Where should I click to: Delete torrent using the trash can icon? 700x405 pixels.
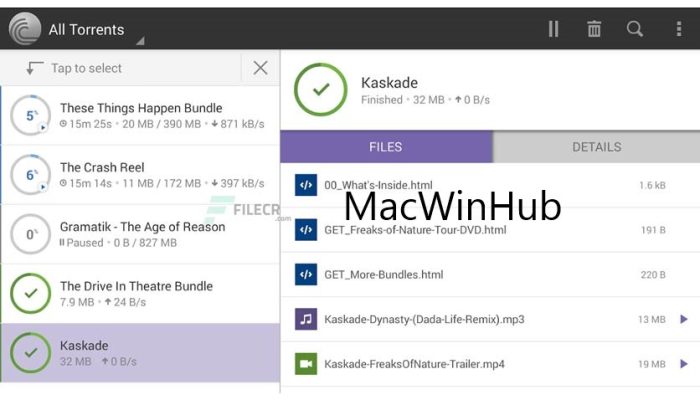point(594,29)
